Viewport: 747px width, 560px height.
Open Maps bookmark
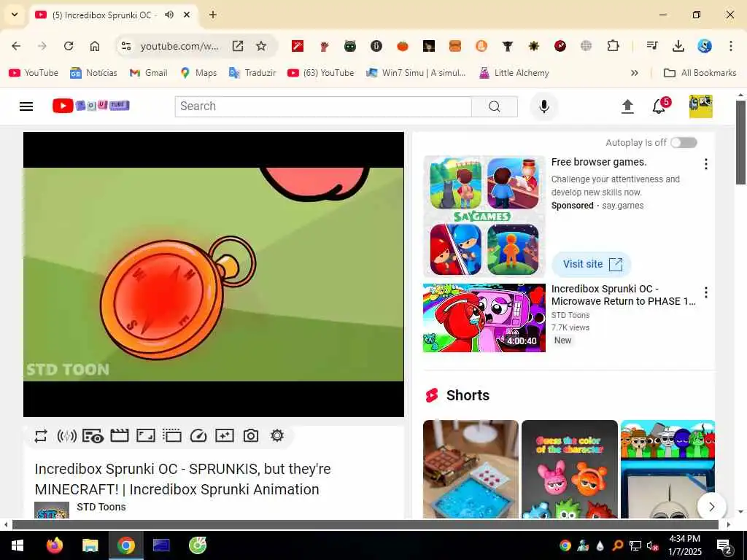point(198,73)
